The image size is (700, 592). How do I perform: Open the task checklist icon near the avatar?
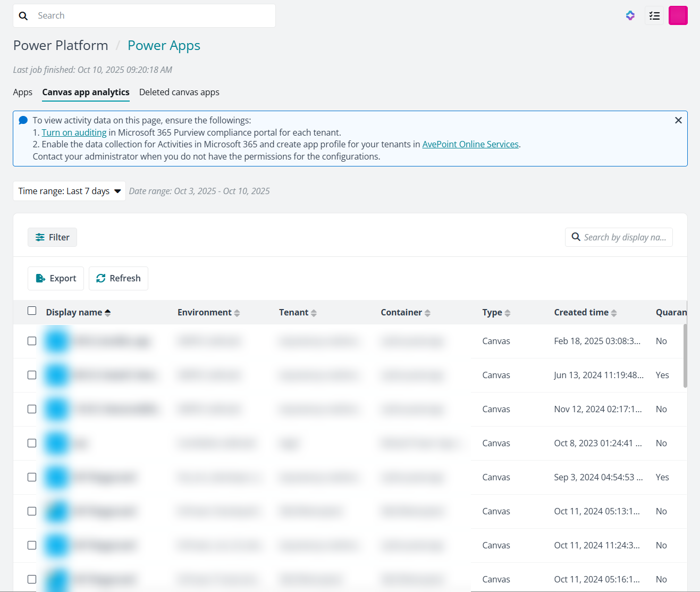click(x=654, y=15)
